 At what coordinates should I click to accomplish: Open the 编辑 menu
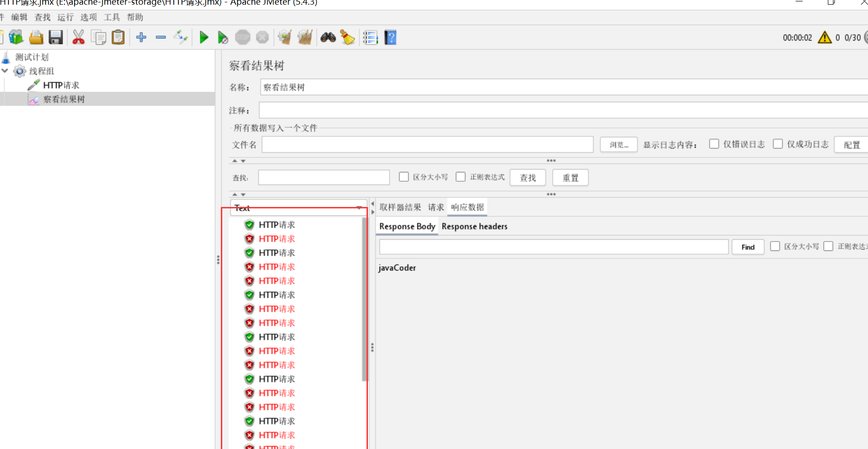[19, 17]
